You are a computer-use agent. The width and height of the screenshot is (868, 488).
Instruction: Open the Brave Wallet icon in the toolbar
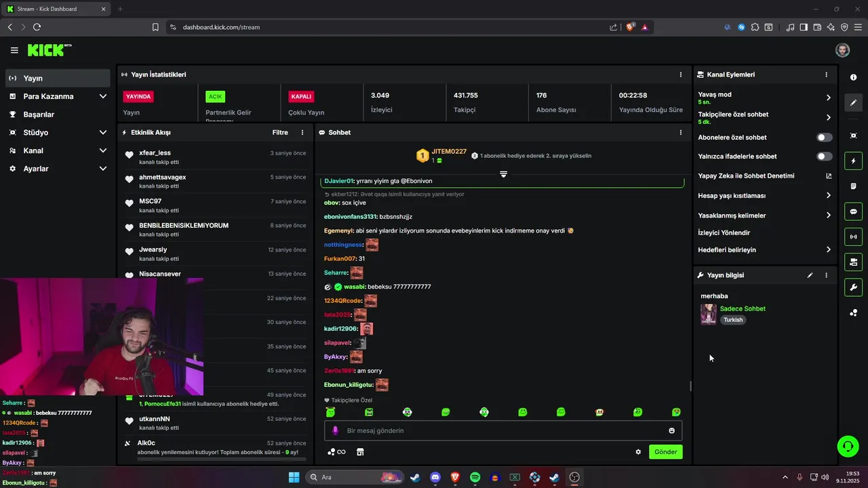pyautogui.click(x=817, y=27)
